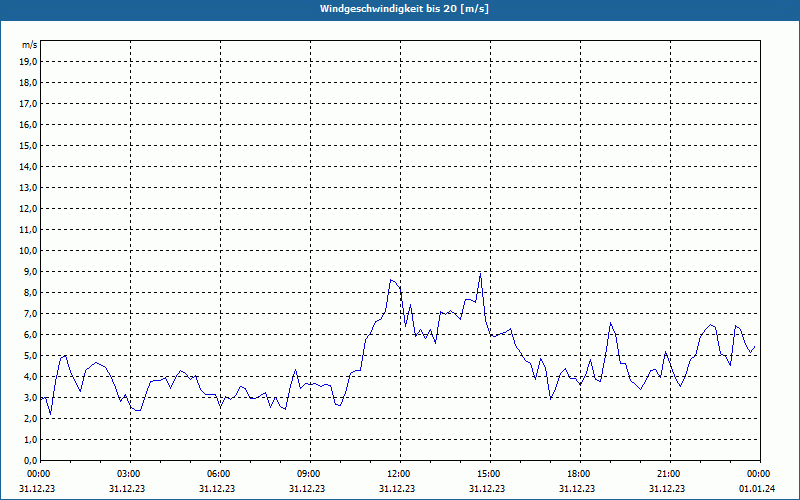This screenshot has width=800, height=500.
Task: Click the '8,0' y-axis value
Action: (31, 292)
